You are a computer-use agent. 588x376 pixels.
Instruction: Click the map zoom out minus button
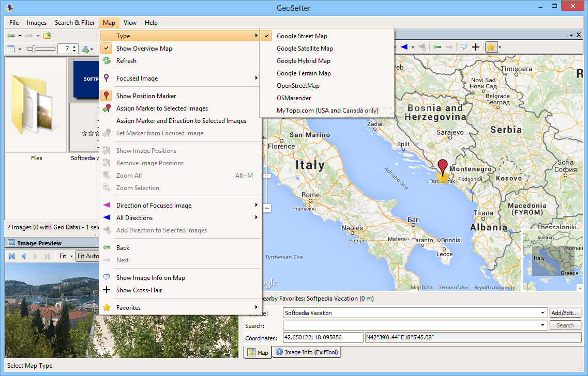[267, 208]
